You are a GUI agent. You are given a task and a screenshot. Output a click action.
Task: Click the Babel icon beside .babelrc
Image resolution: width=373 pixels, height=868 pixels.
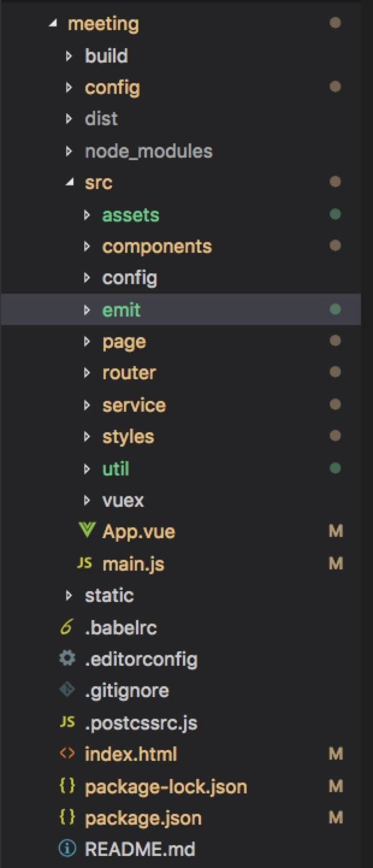click(67, 627)
